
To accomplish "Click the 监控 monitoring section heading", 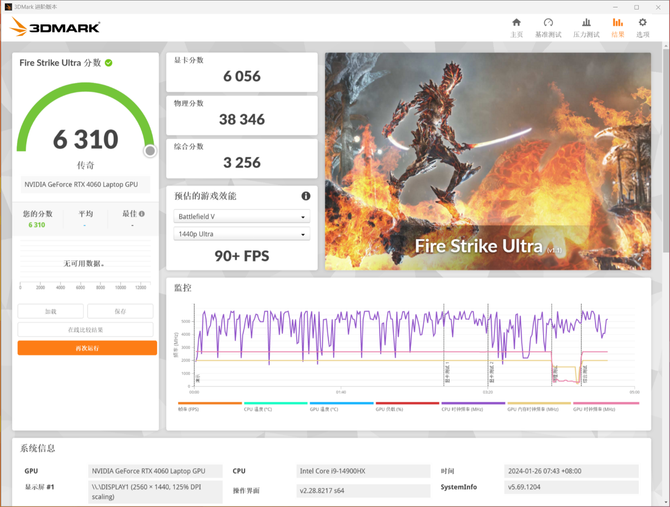I will [x=183, y=288].
